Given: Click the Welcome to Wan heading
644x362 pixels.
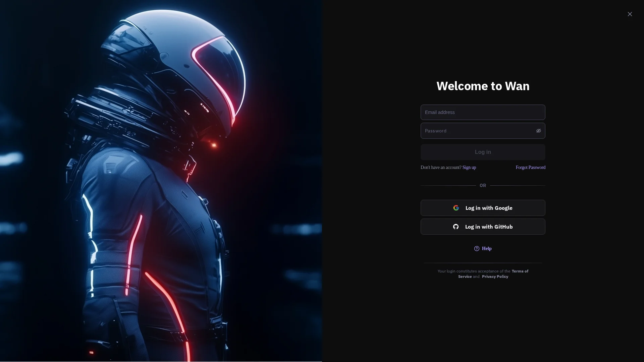Looking at the screenshot, I should (x=483, y=86).
